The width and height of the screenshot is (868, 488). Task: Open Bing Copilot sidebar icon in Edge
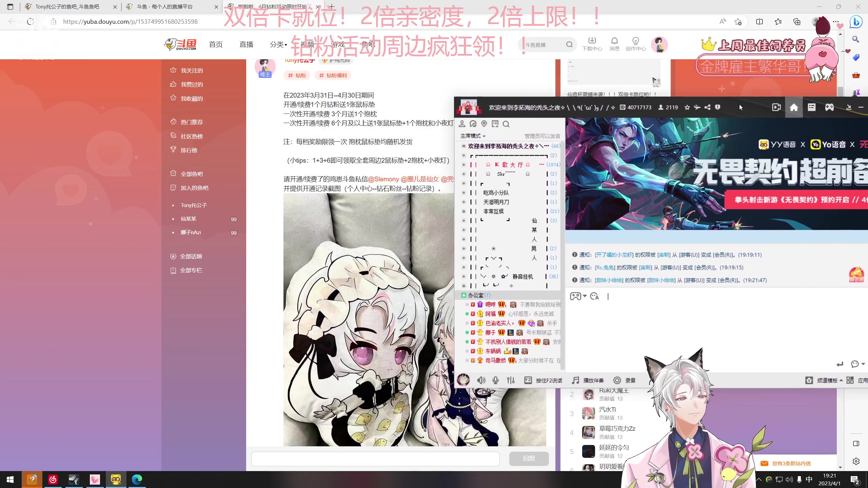[x=856, y=22]
